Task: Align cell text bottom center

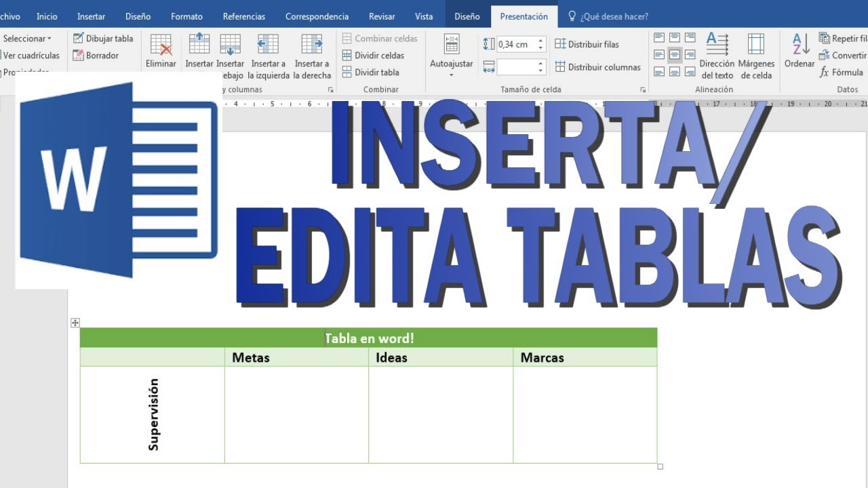Action: (x=675, y=72)
